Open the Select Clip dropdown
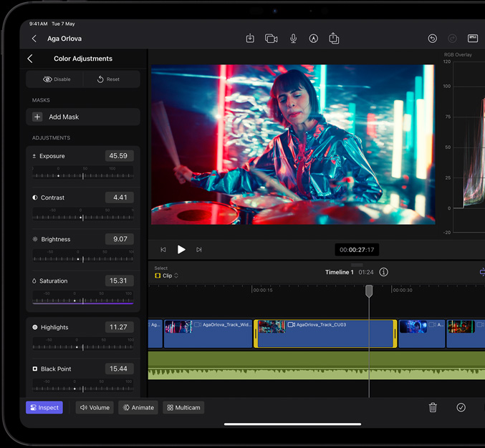Image resolution: width=485 pixels, height=448 pixels. [x=167, y=276]
